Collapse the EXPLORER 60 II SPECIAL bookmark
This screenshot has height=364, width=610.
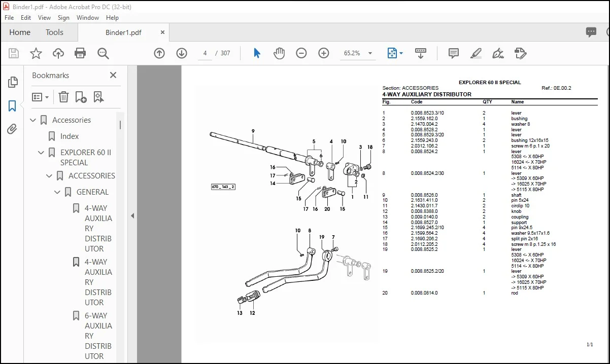pos(42,153)
